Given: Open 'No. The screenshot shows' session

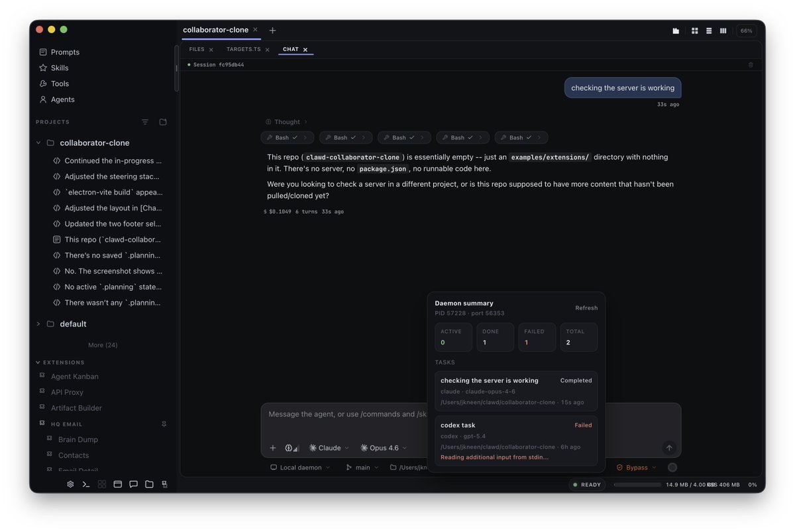Looking at the screenshot, I should tap(107, 271).
